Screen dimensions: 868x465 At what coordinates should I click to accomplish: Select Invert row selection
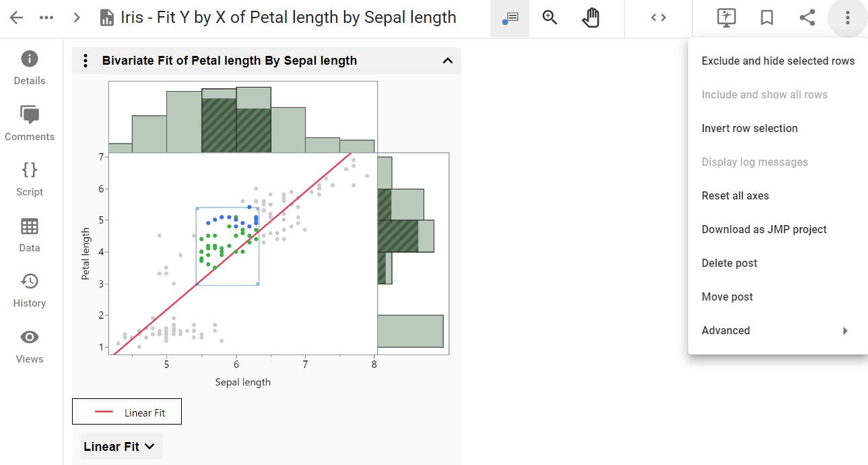click(x=749, y=129)
